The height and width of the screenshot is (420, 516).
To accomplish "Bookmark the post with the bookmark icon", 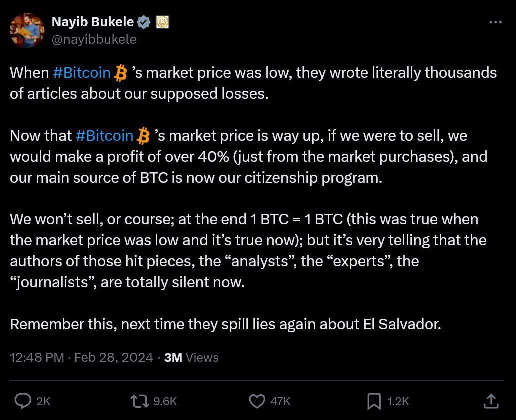I will 374,401.
